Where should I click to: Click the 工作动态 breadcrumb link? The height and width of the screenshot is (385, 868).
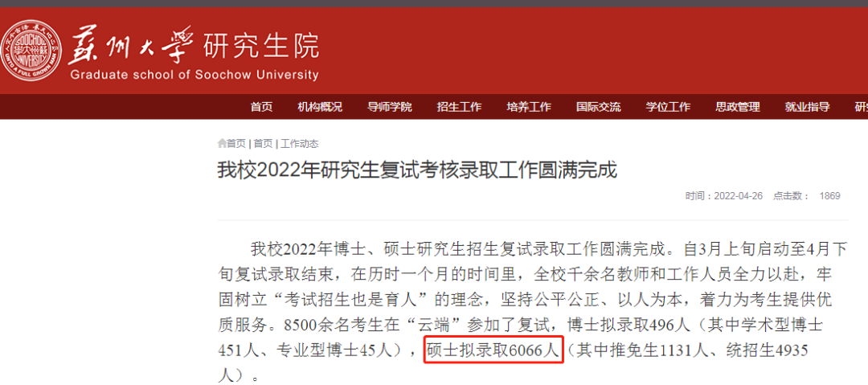[x=300, y=144]
